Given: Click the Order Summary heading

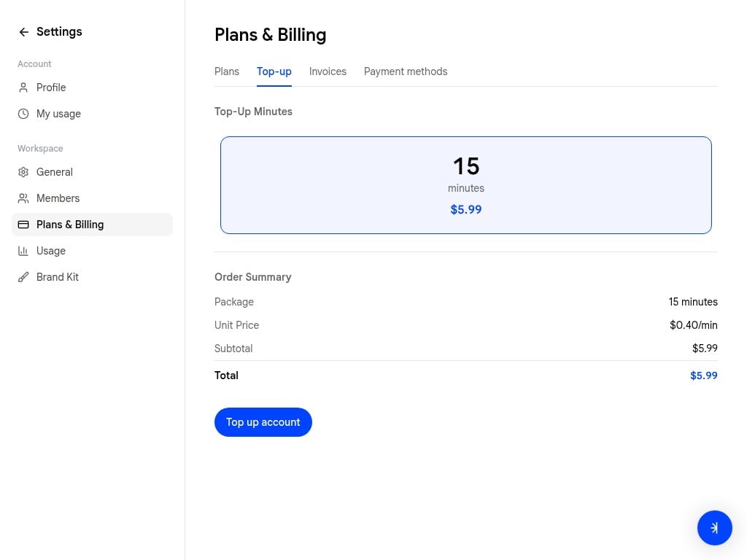Looking at the screenshot, I should (x=253, y=277).
